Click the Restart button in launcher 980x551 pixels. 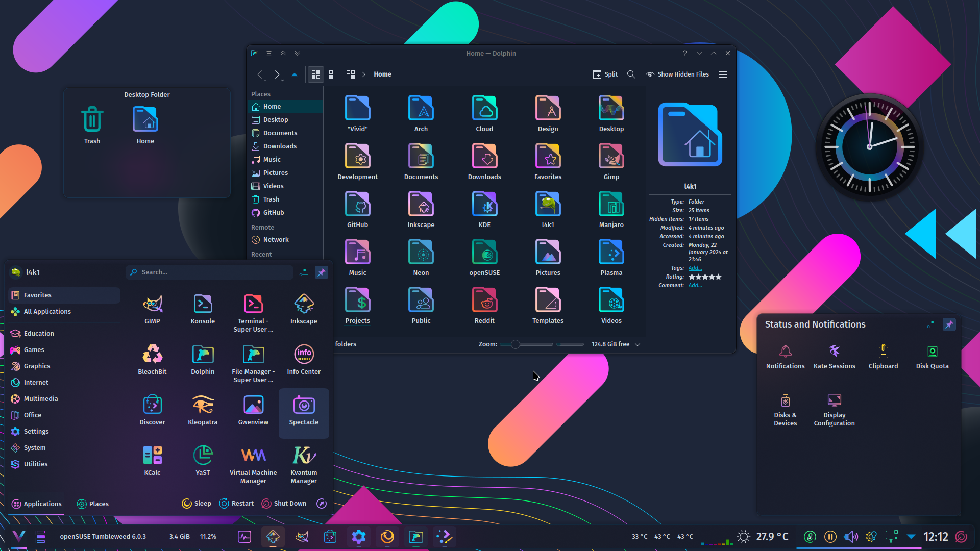coord(236,504)
